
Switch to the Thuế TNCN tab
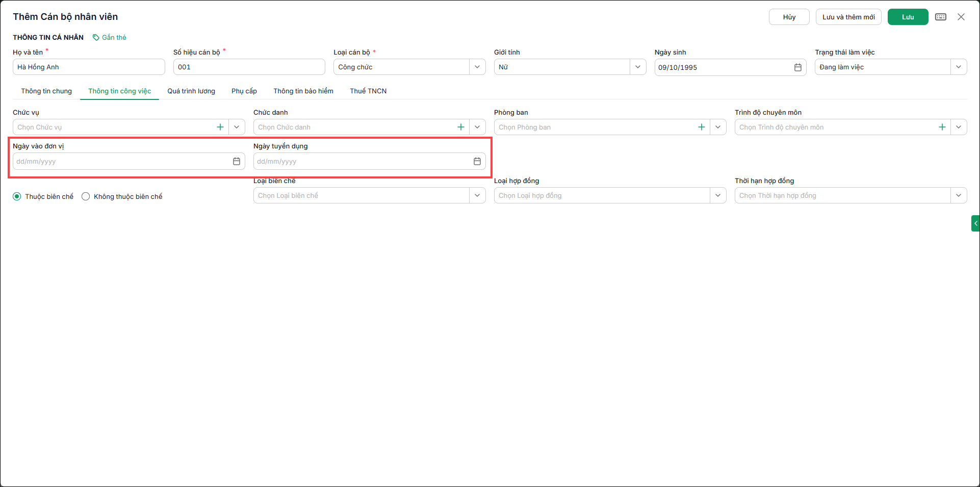(368, 91)
